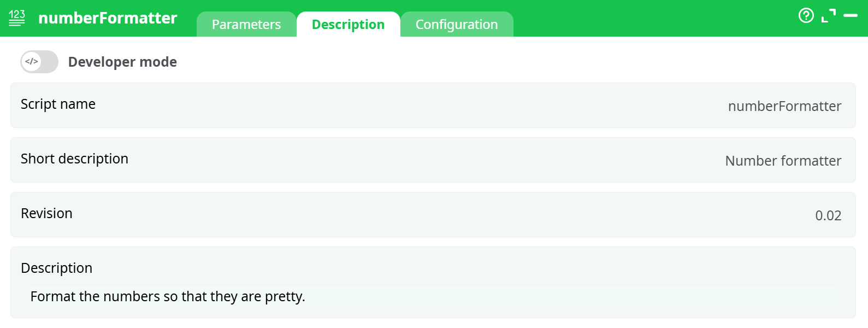Click the Description section header

click(x=56, y=268)
